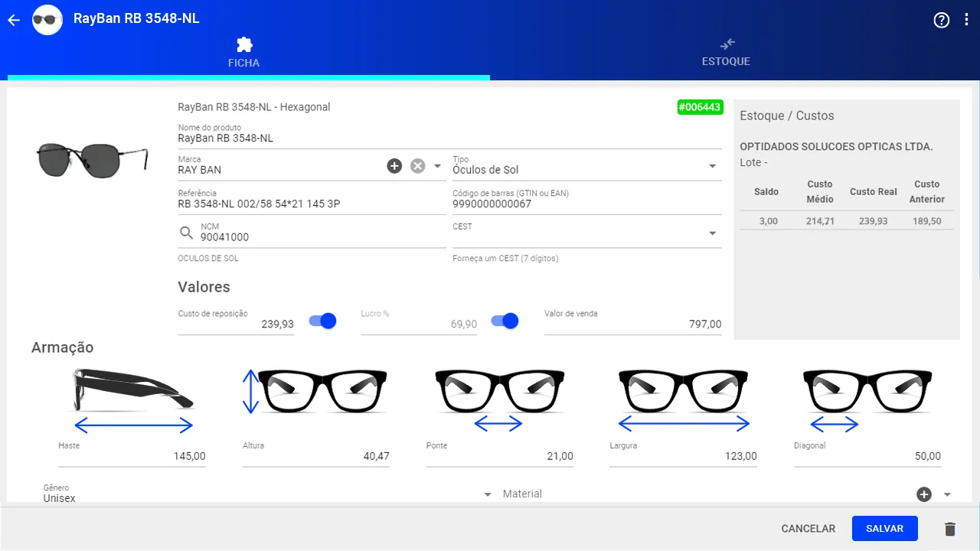Toggle the Custo de reposição switch
This screenshot has height=551, width=980.
point(322,321)
